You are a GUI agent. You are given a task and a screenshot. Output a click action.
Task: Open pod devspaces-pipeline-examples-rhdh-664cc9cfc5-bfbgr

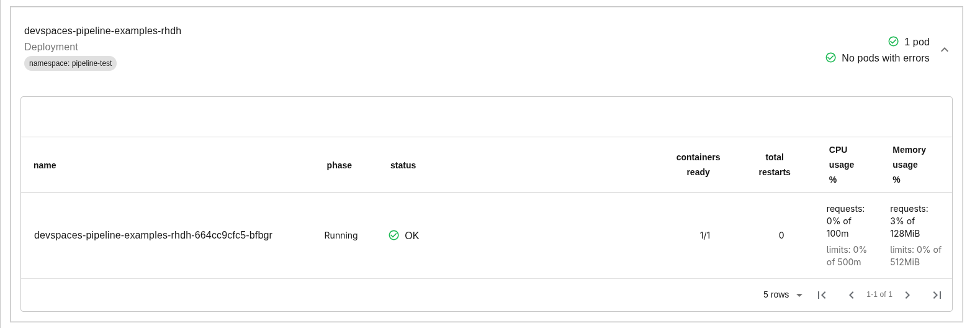coord(153,235)
